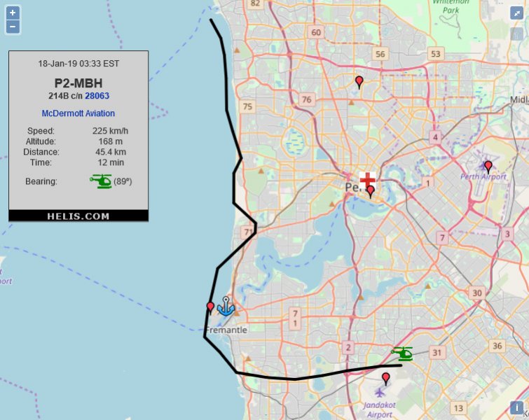Zoom out using the minus button
Viewport: 529px width, 420px height.
(13, 27)
